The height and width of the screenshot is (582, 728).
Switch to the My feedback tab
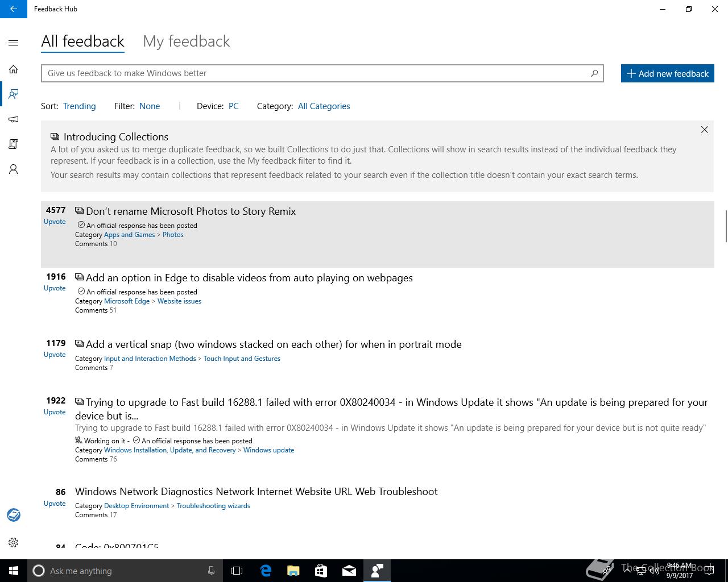(x=187, y=41)
